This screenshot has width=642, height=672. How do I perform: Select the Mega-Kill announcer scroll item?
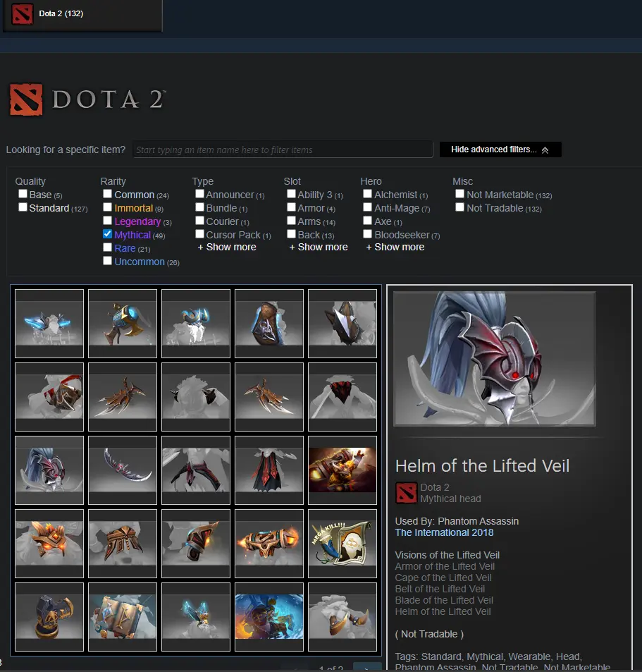coord(342,544)
